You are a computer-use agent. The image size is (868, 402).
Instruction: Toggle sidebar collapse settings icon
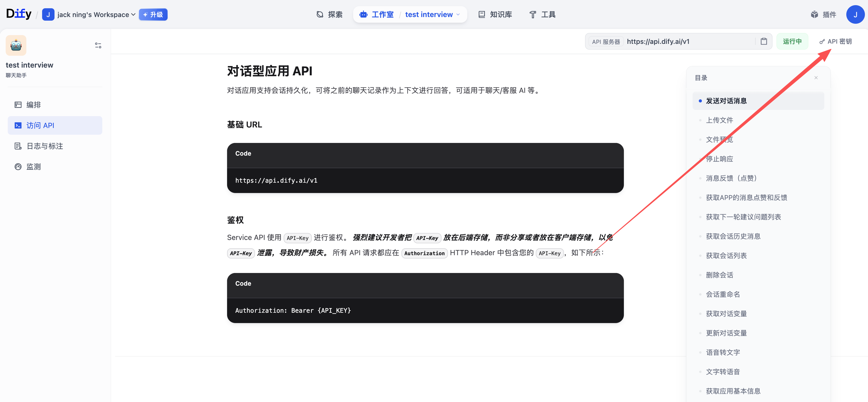(98, 45)
